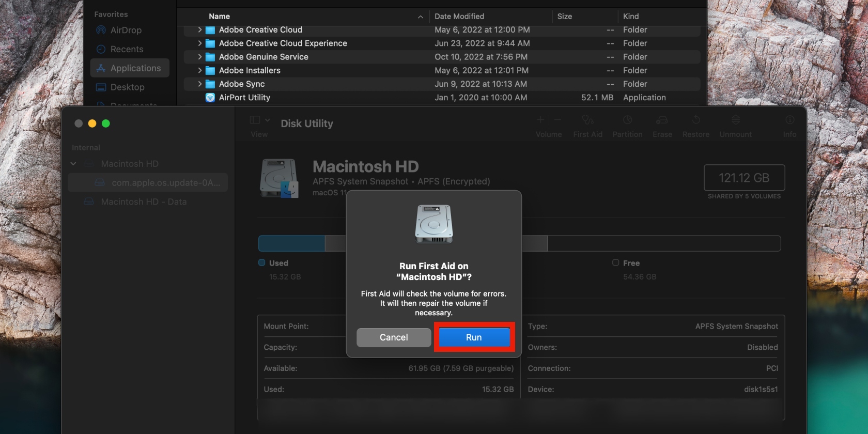The height and width of the screenshot is (434, 868).
Task: Click the Restore toolbar icon
Action: pyautogui.click(x=696, y=120)
